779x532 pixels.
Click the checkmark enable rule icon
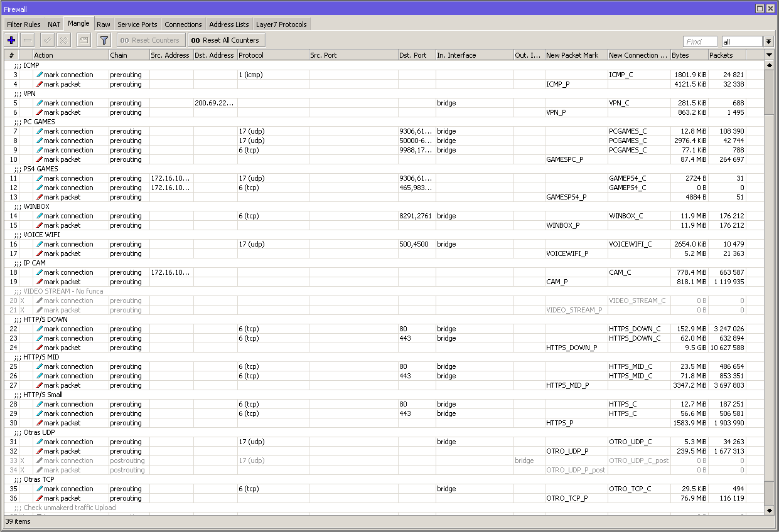(46, 40)
